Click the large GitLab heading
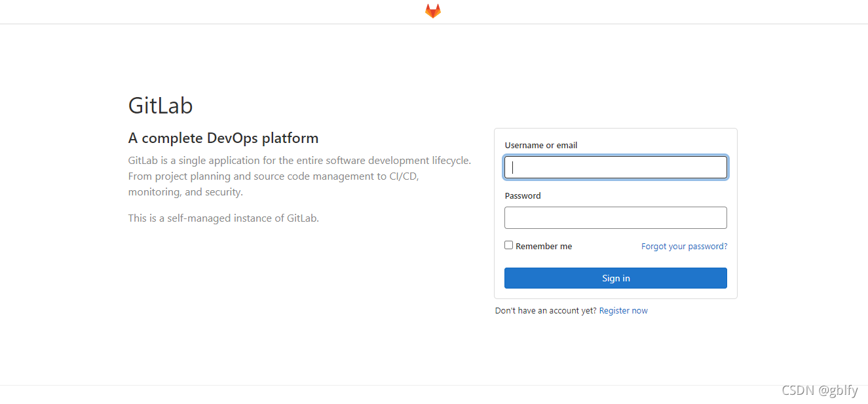 click(x=160, y=106)
